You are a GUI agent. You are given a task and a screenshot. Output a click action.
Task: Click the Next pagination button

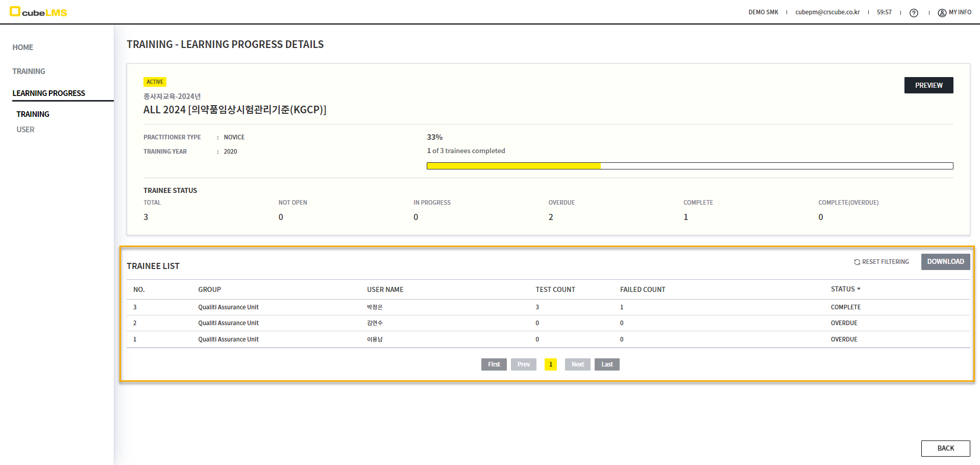click(x=577, y=364)
